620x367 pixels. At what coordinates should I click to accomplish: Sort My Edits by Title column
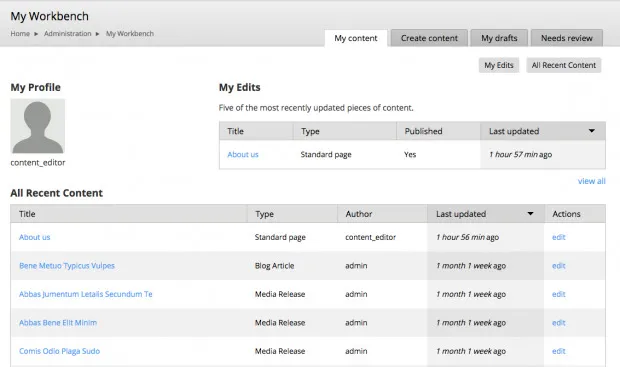(x=235, y=131)
